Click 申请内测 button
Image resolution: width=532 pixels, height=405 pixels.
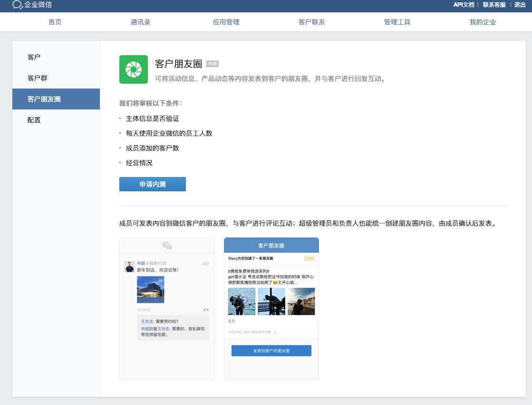pos(152,184)
